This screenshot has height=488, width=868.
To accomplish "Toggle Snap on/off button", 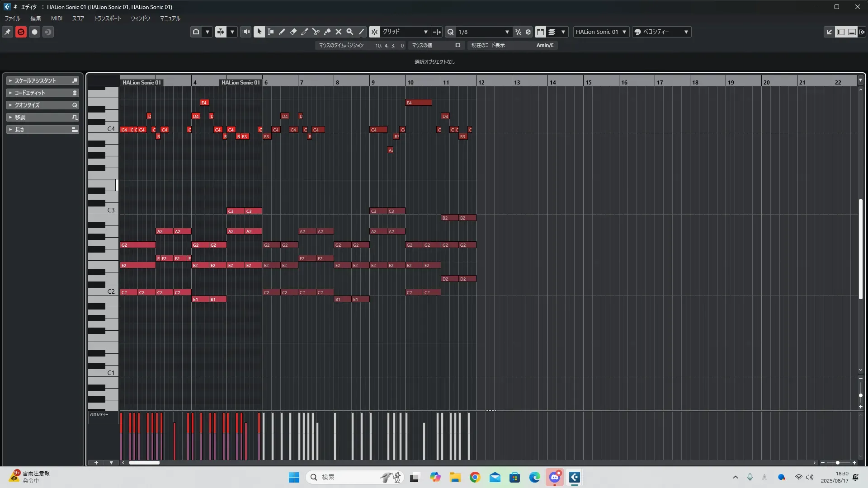I will 374,32.
